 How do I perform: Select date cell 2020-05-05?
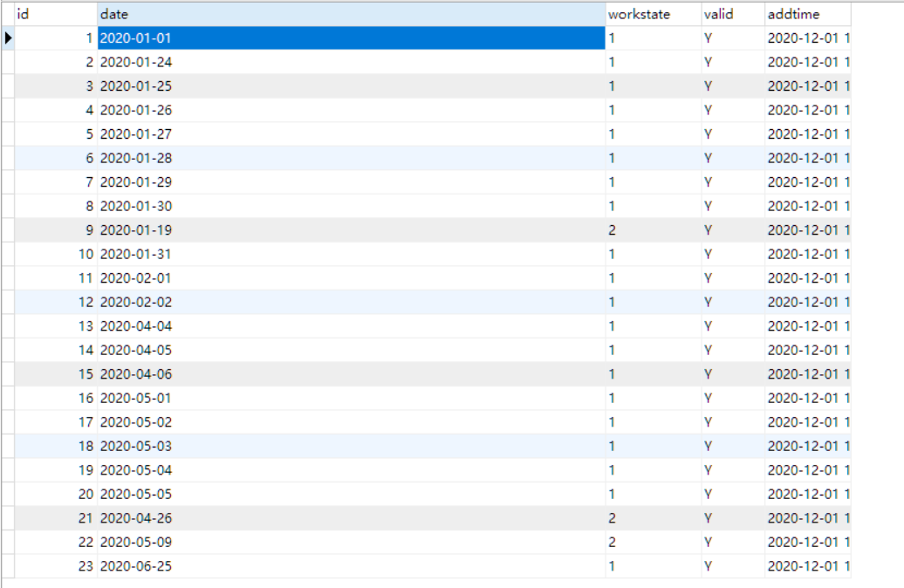tap(351, 495)
